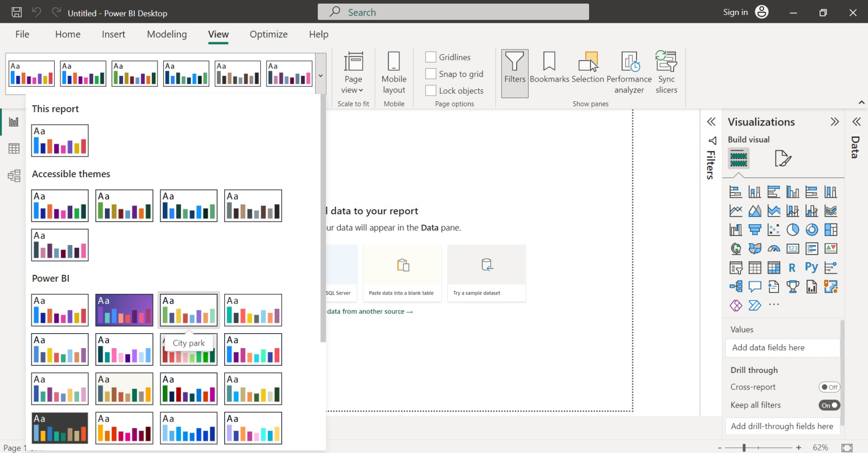This screenshot has width=868, height=453.
Task: Enable the Gridlines checkbox
Action: [431, 57]
